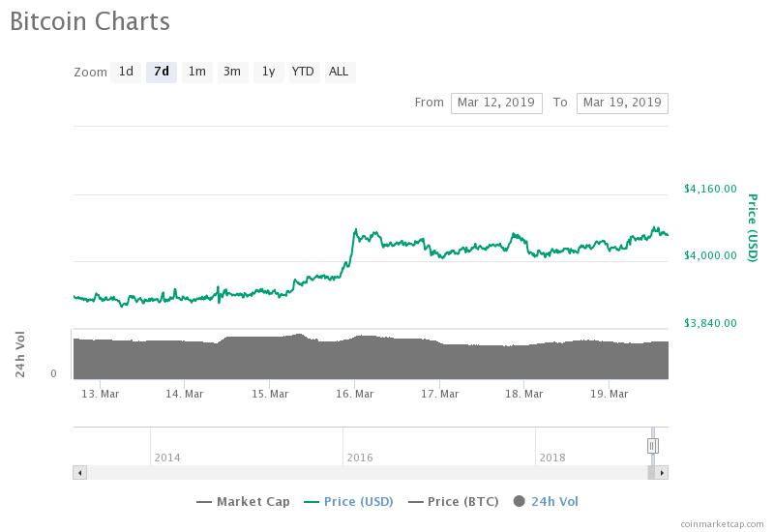The width and height of the screenshot is (774, 532).
Task: Click the coinmarketcap.com credit text
Action: tap(722, 524)
